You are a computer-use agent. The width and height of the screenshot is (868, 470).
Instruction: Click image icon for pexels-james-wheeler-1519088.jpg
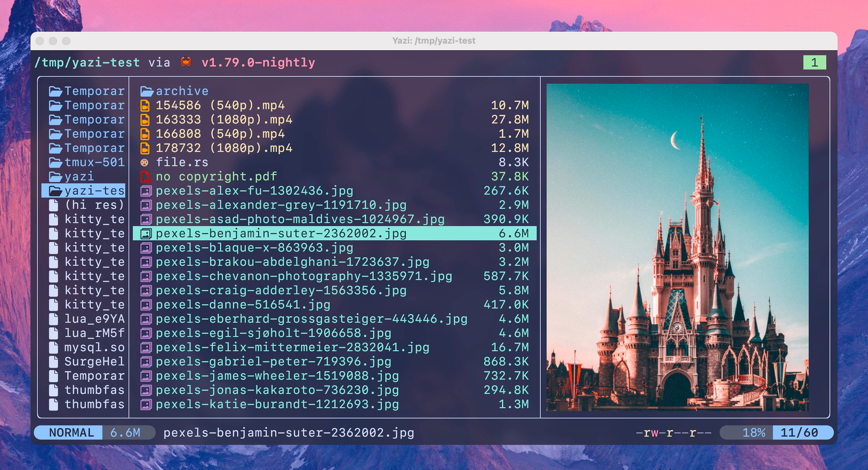coord(145,376)
